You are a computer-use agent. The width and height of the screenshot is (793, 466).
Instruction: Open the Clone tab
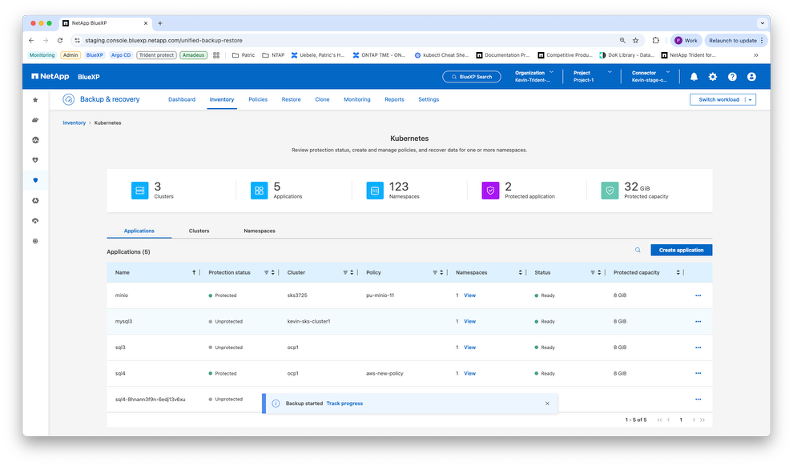click(322, 100)
